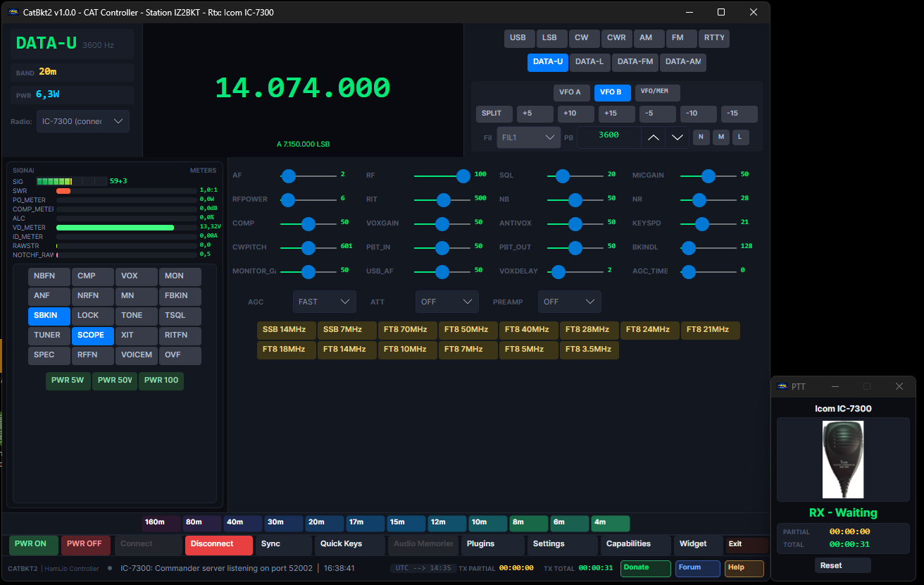Image resolution: width=924 pixels, height=585 pixels.
Task: Open the AGC dropdown set to FAST
Action: pos(325,302)
